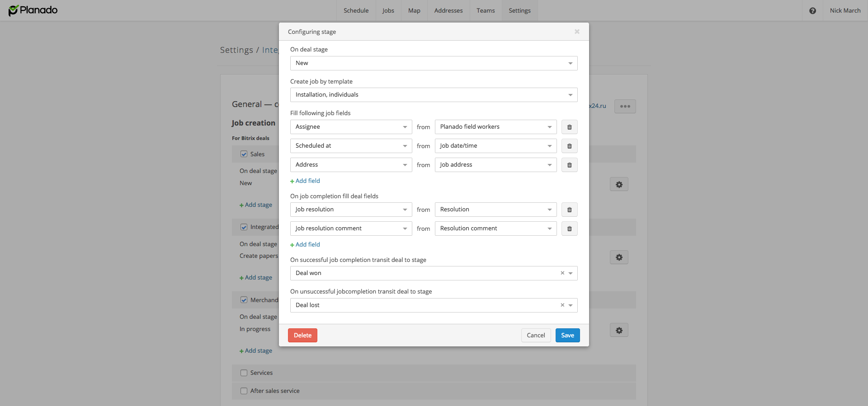Click trash icon next to Job address
The image size is (868, 406).
coord(569,165)
